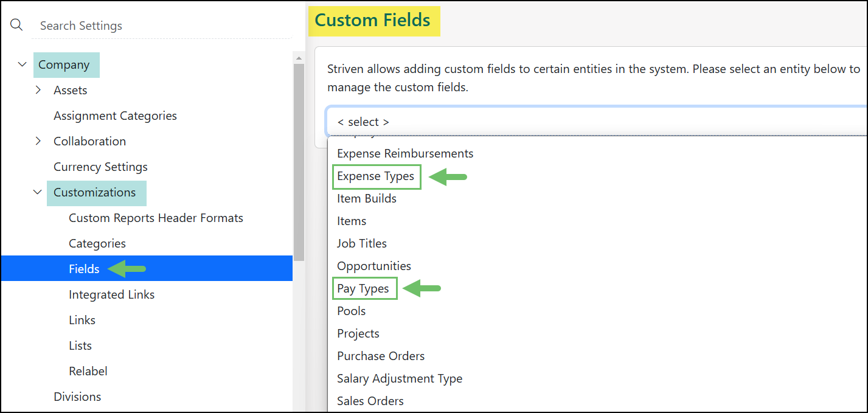
Task: Open Links under Customizations
Action: pyautogui.click(x=82, y=320)
